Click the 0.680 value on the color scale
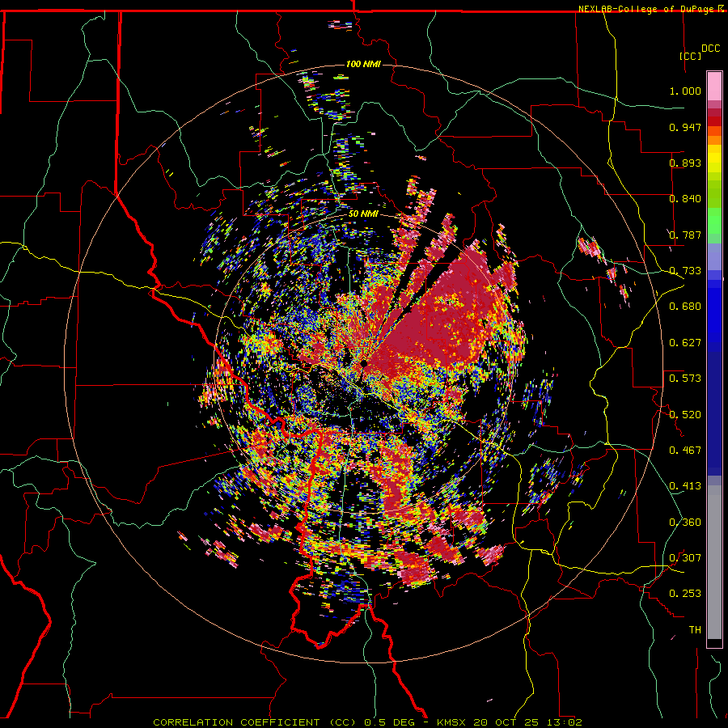This screenshot has height=728, width=728. (x=685, y=307)
